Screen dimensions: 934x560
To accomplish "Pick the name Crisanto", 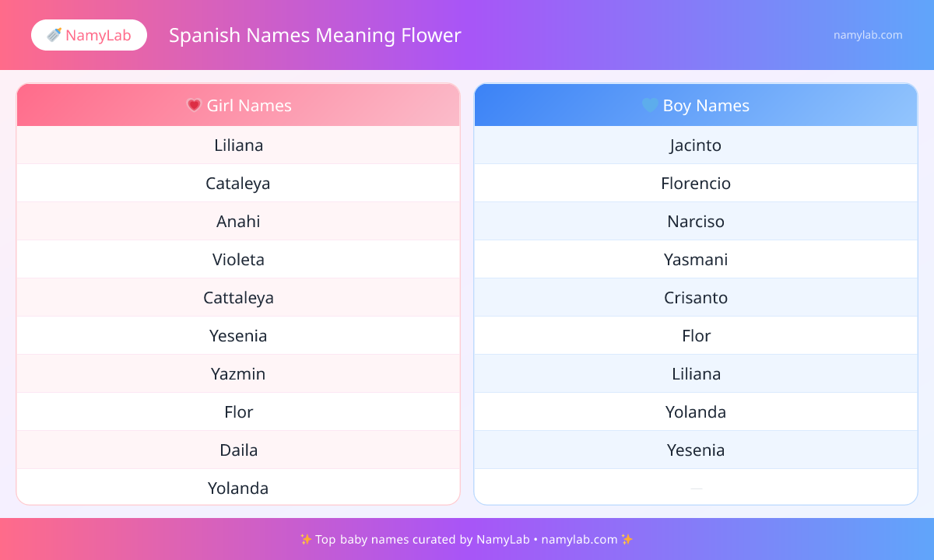I will (x=696, y=298).
